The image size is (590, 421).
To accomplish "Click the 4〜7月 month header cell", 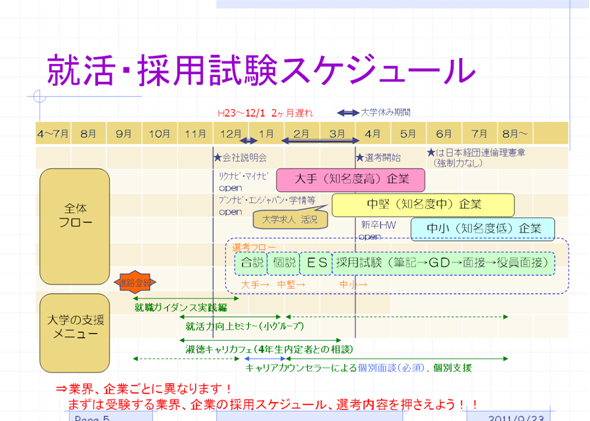I will point(53,133).
